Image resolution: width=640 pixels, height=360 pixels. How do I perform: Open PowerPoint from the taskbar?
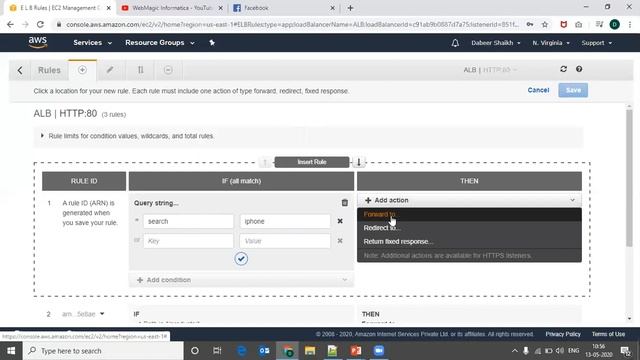pyautogui.click(x=356, y=351)
